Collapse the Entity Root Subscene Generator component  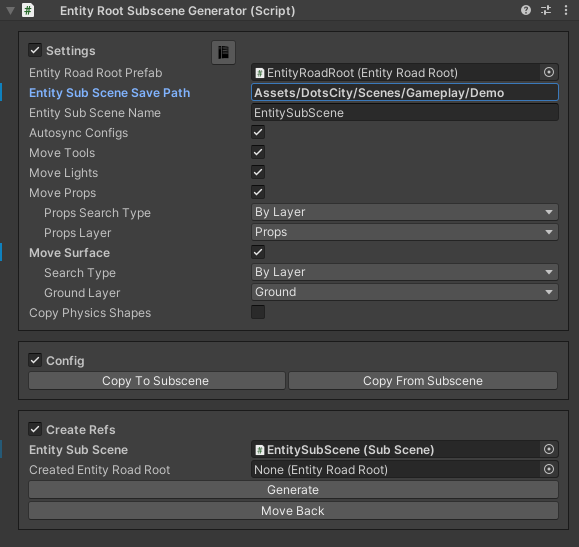point(10,11)
